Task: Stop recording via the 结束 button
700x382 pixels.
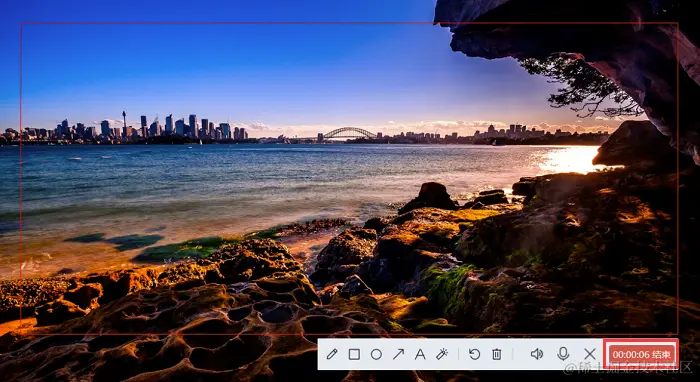Action: (662, 355)
